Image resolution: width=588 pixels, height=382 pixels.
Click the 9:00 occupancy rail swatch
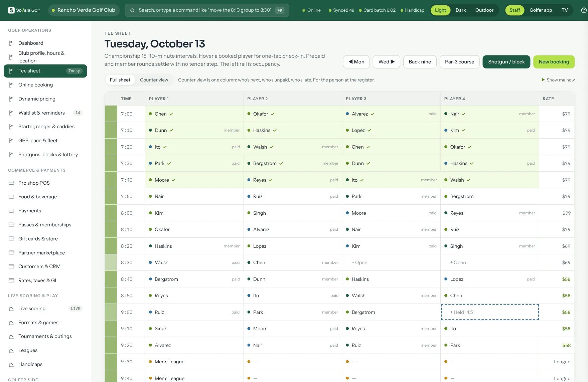(x=111, y=312)
